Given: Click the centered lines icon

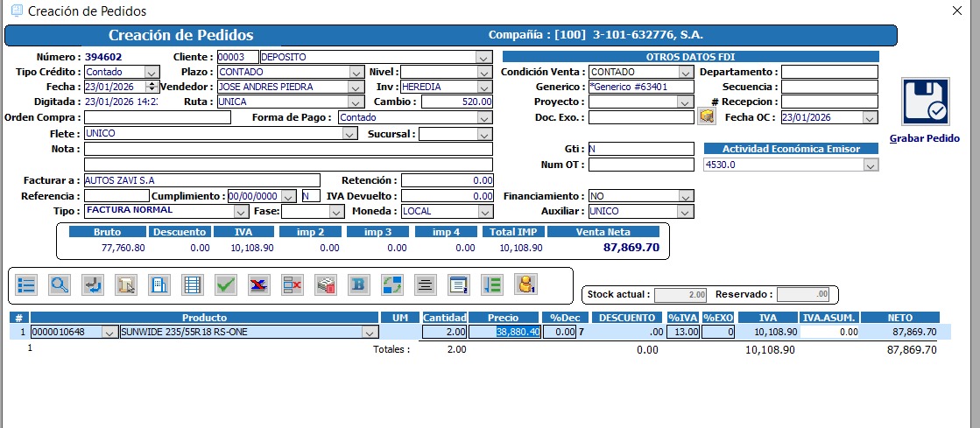Looking at the screenshot, I should (x=426, y=285).
